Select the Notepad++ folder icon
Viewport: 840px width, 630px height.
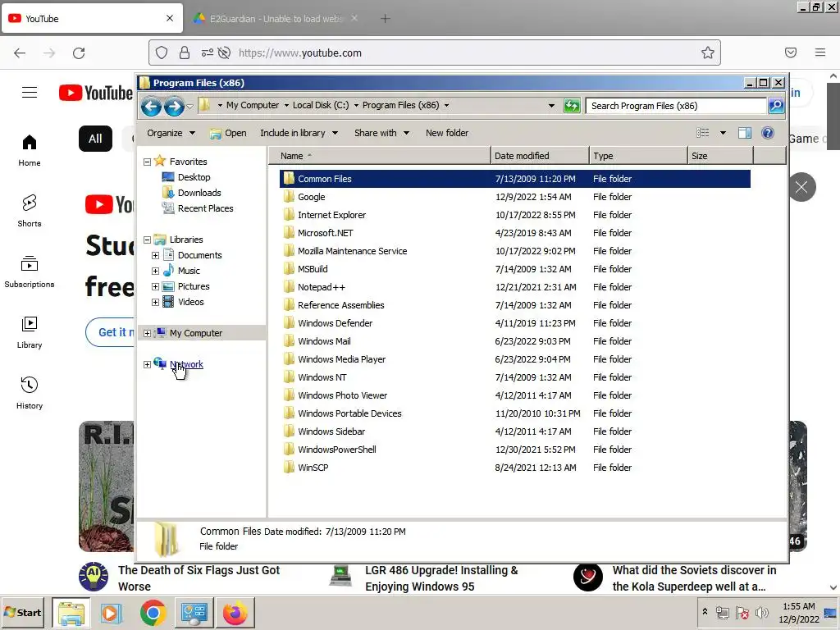(x=290, y=286)
